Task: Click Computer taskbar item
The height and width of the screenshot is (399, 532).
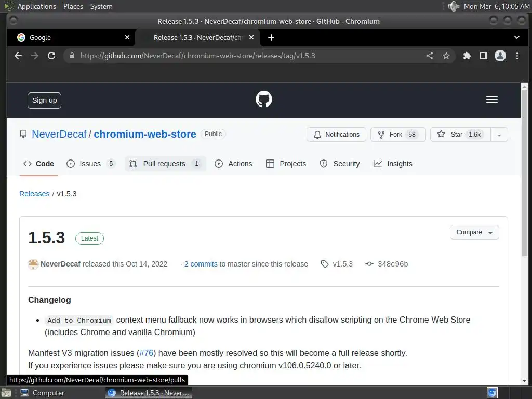Action: click(x=43, y=393)
